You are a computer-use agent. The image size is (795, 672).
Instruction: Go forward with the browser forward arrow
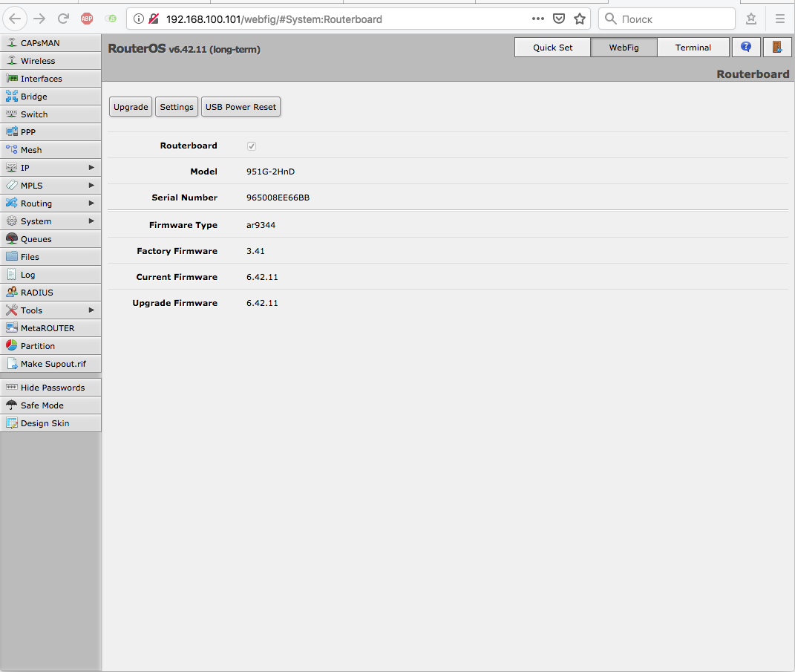tap(39, 19)
